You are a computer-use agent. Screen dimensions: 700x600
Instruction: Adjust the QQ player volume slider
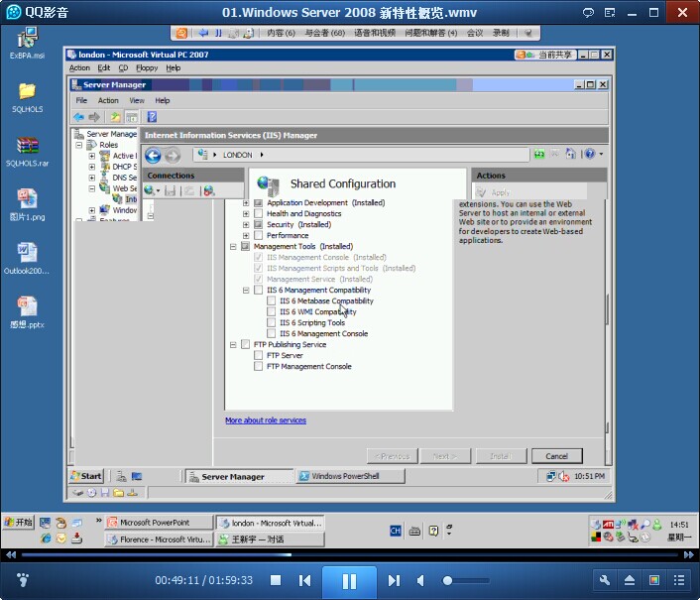tap(466, 580)
